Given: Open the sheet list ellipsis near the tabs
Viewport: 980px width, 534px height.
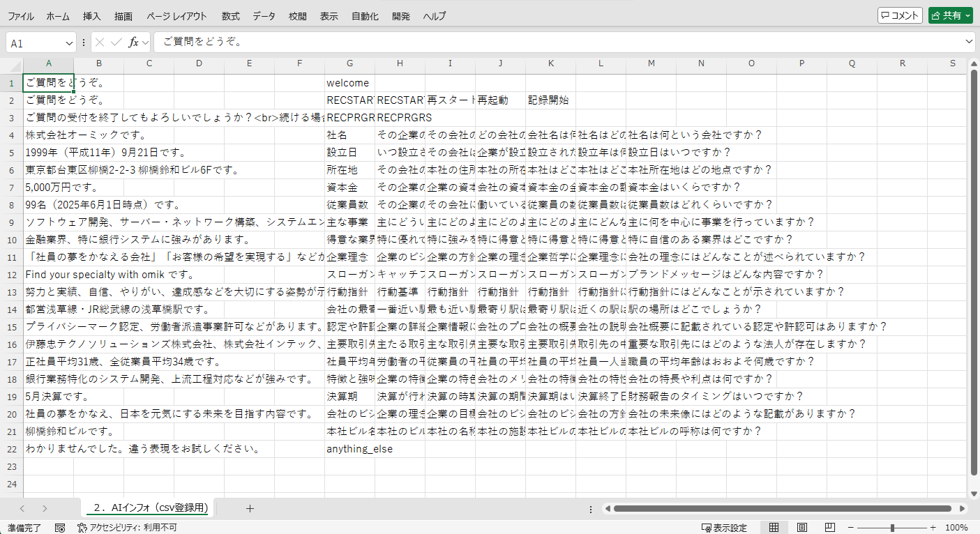Looking at the screenshot, I should tap(590, 509).
